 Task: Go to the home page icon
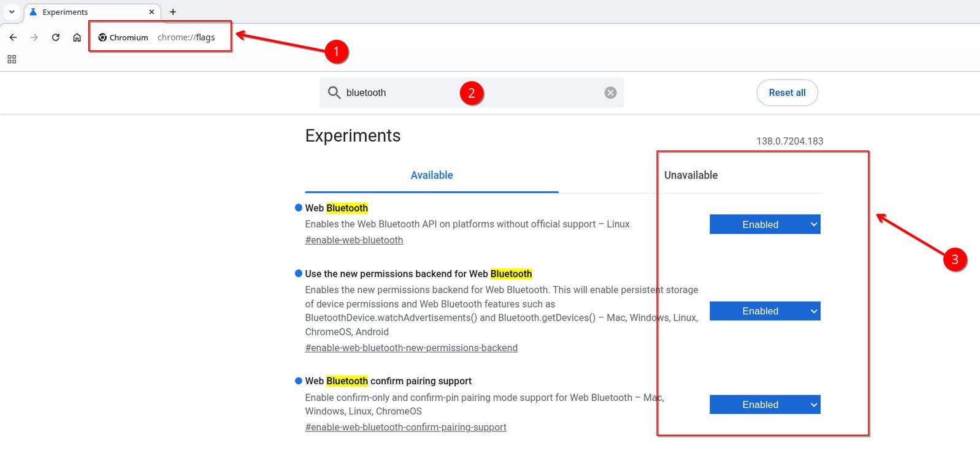click(77, 37)
